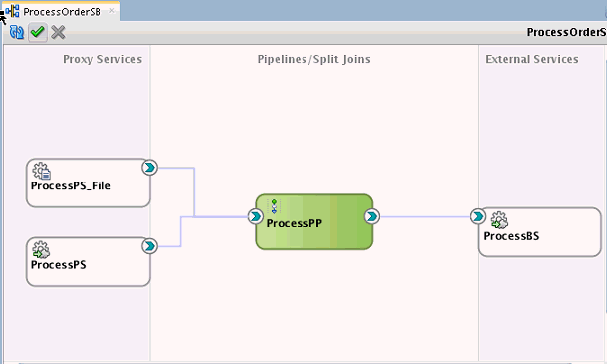Click the gray X cancel icon
The height and width of the screenshot is (364, 607).
pyautogui.click(x=58, y=32)
